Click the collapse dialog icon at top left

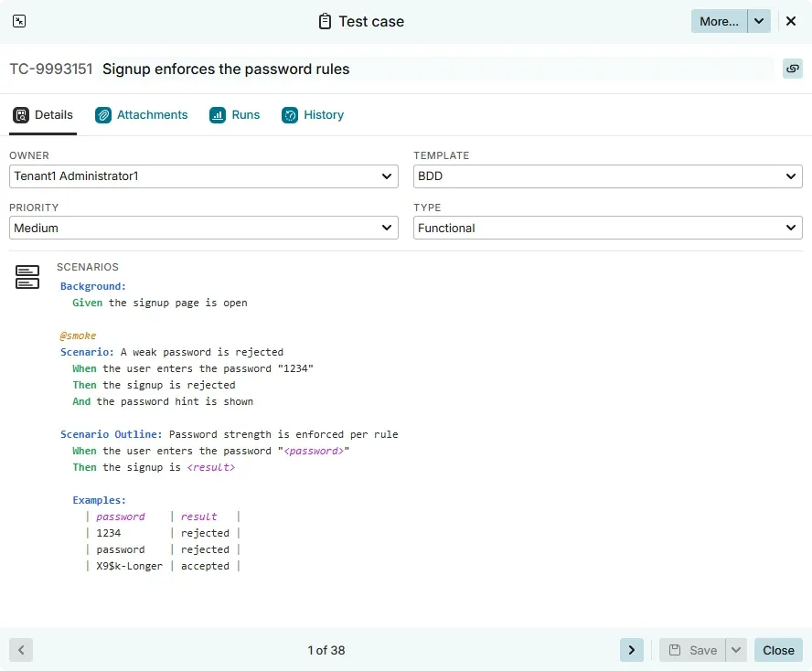click(19, 21)
